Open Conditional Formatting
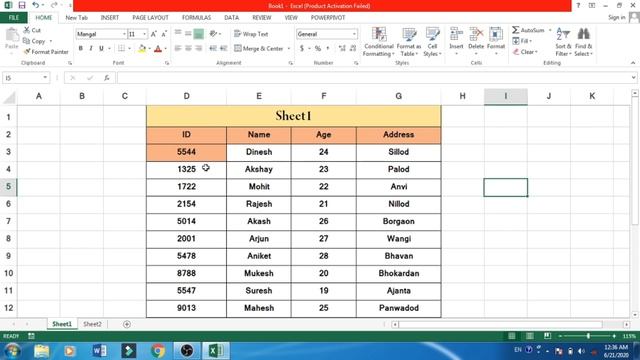Viewport: 640px width, 360px height. point(379,42)
